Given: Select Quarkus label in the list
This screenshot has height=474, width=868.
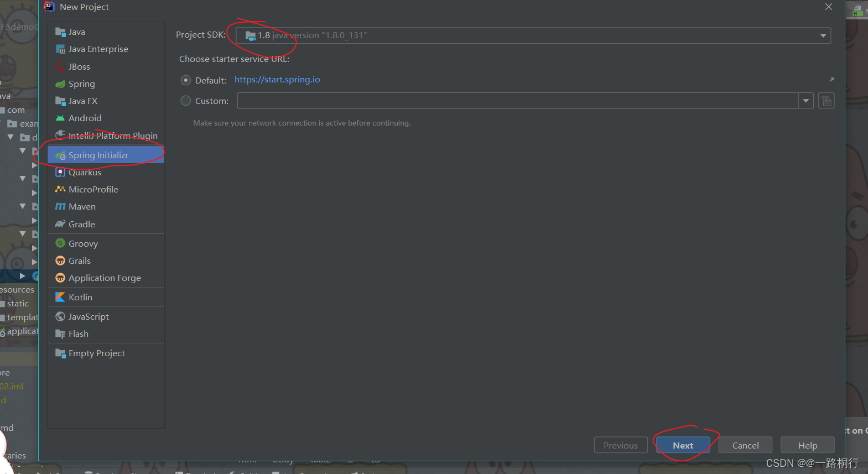Looking at the screenshot, I should click(85, 173).
